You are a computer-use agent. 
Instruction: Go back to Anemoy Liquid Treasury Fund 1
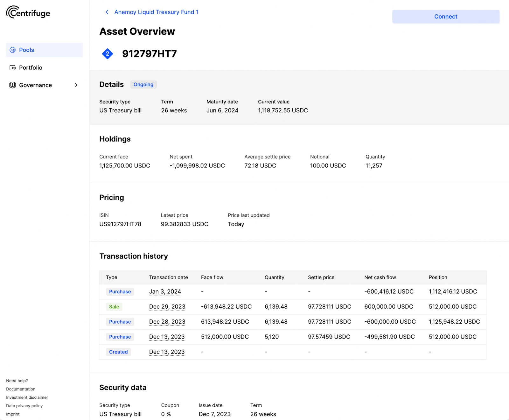156,12
